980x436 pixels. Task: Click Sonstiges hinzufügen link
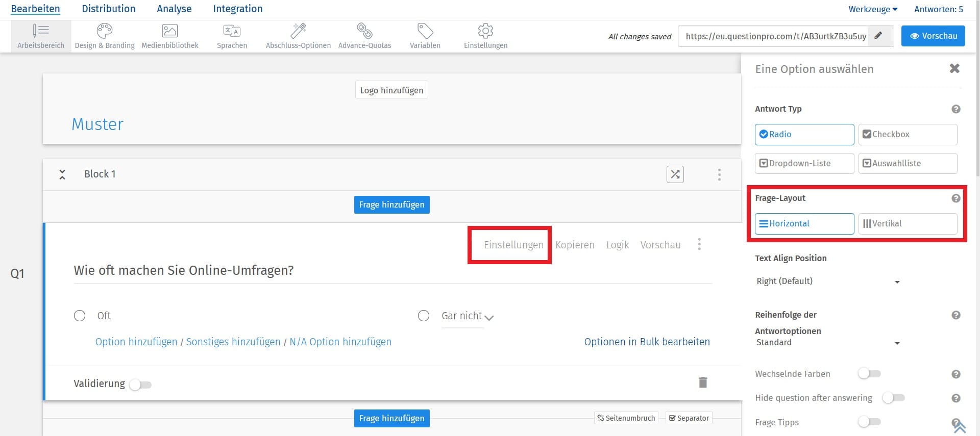tap(233, 342)
